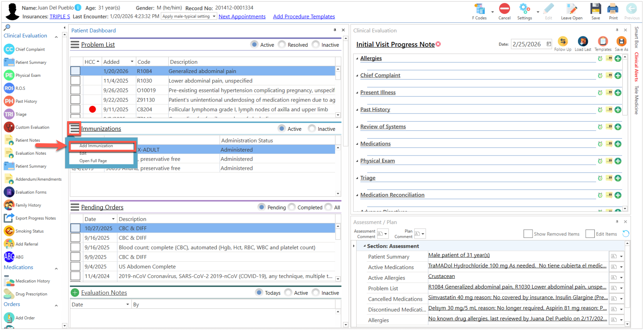The height and width of the screenshot is (330, 644).
Task: Click the Leave Open icon
Action: [571, 8]
